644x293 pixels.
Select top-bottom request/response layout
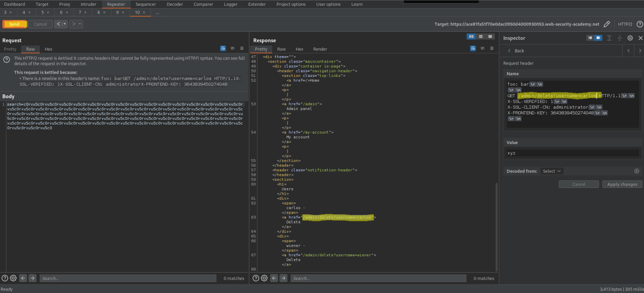480,36
